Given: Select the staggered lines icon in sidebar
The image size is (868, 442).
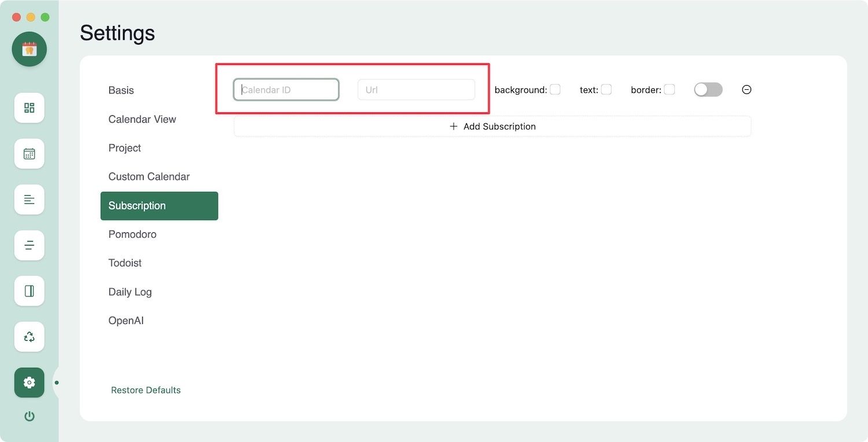Looking at the screenshot, I should coord(30,245).
